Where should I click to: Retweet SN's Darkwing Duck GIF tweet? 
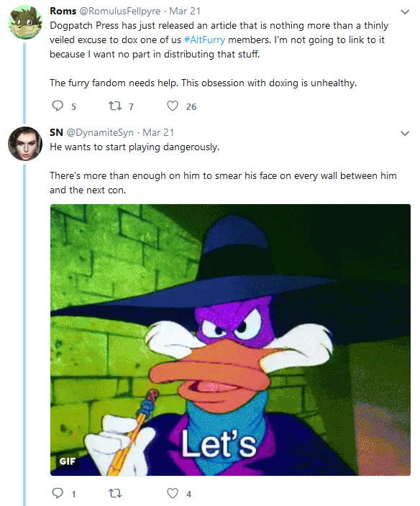(114, 493)
